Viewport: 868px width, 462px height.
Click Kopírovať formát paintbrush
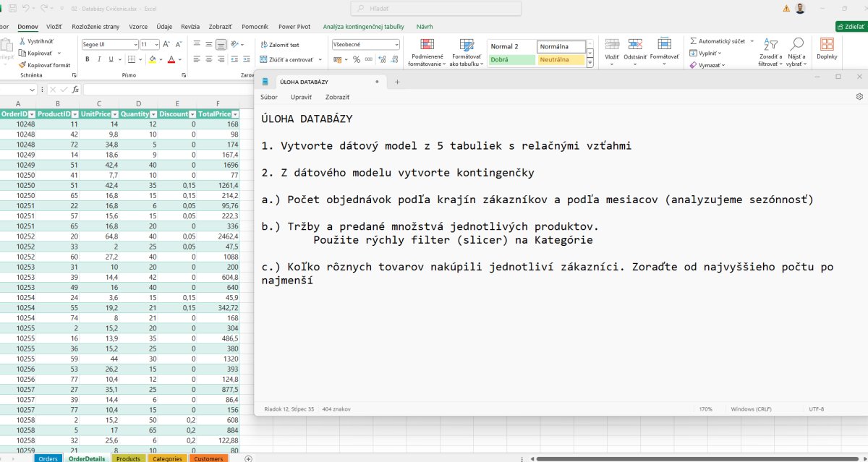45,65
